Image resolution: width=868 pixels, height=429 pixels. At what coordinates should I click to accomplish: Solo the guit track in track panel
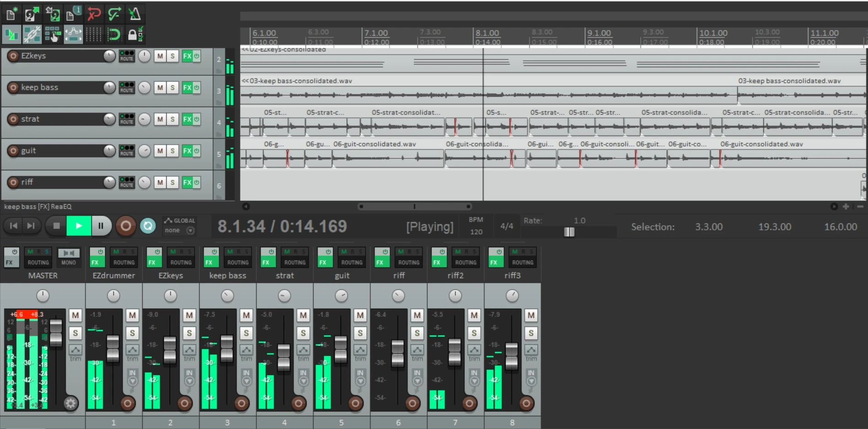point(173,151)
